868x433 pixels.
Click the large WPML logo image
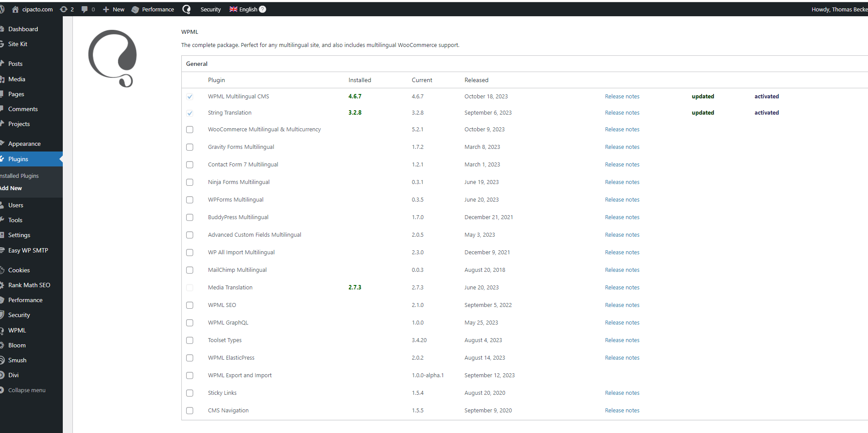pos(113,58)
